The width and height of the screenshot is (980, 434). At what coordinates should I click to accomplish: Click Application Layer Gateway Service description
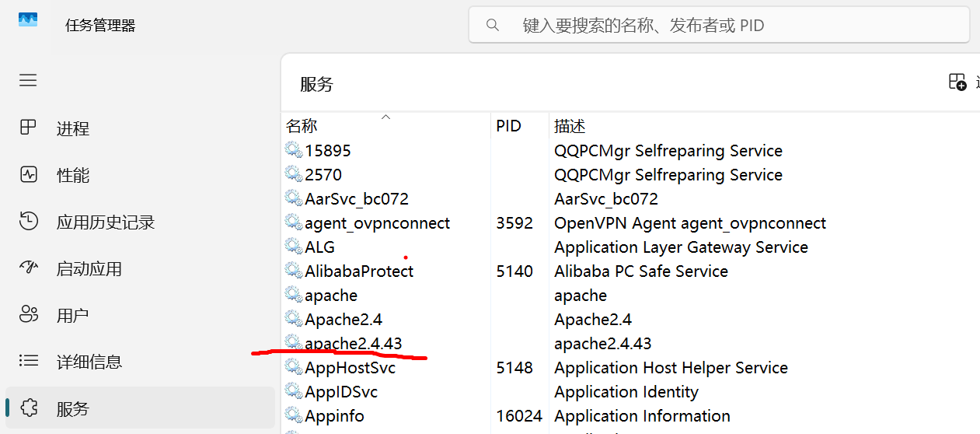[681, 247]
